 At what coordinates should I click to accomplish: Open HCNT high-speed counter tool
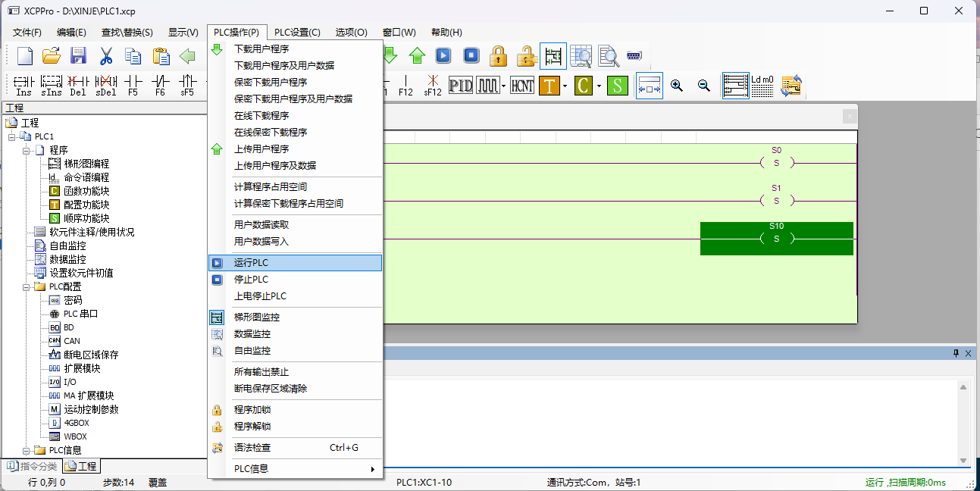(x=522, y=85)
